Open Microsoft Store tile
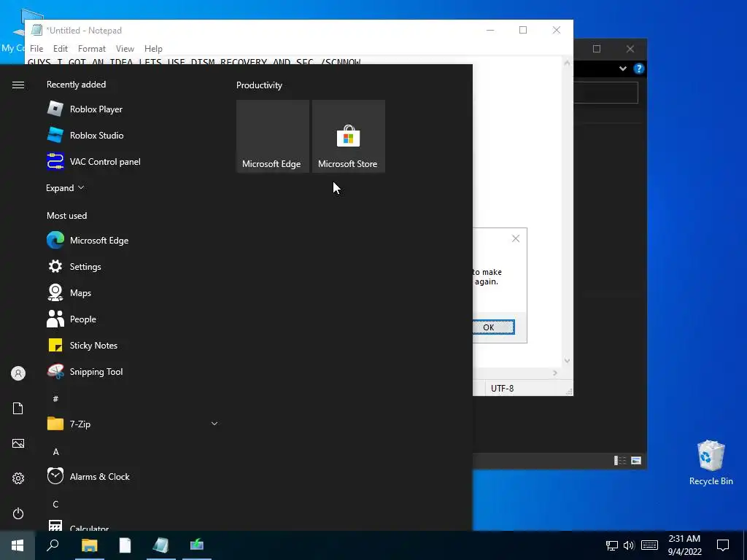747x560 pixels. click(x=348, y=136)
